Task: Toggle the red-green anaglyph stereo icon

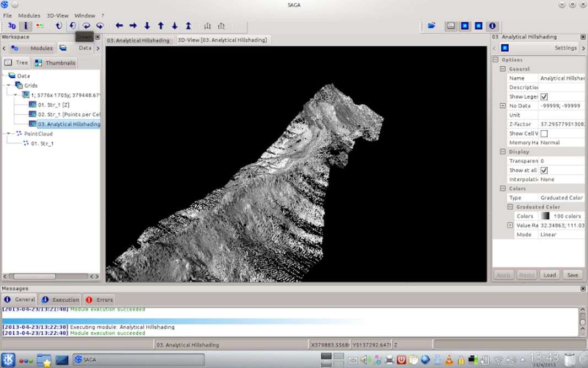Action: (x=39, y=26)
